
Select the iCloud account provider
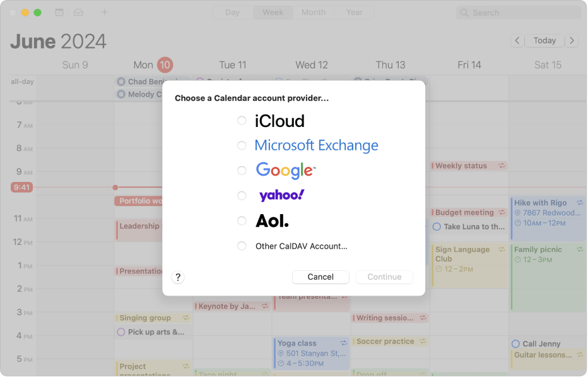(x=242, y=121)
